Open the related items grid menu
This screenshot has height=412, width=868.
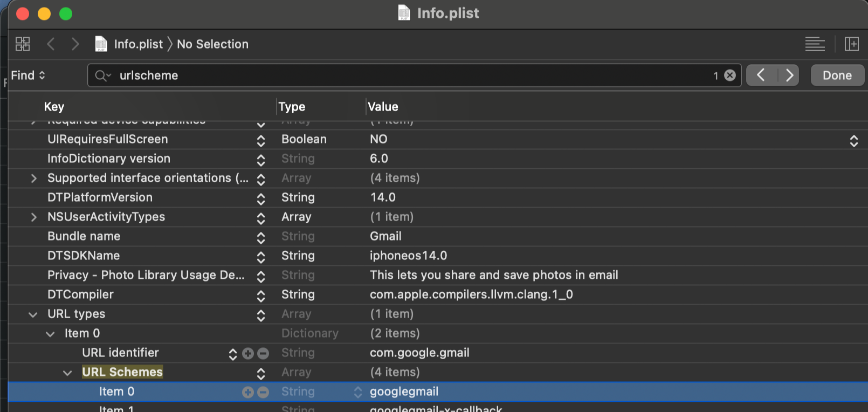click(23, 44)
